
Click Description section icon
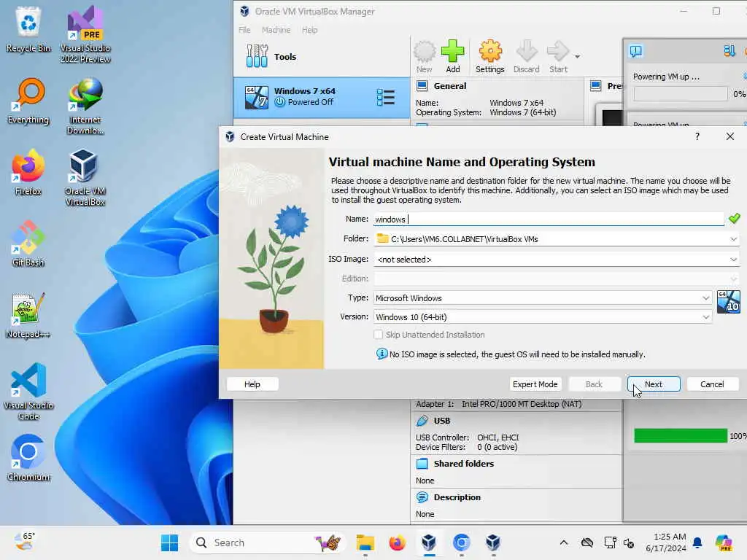pos(422,497)
